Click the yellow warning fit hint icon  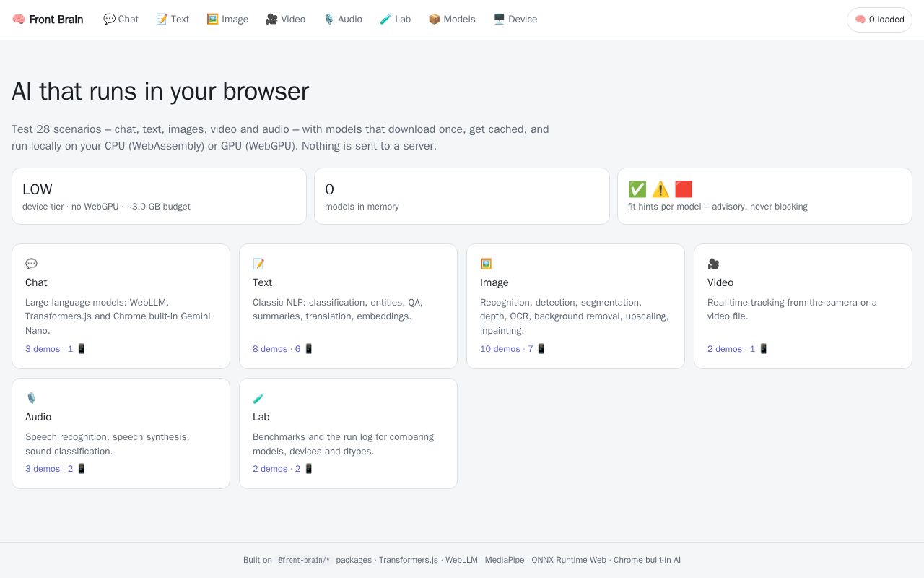coord(661,189)
